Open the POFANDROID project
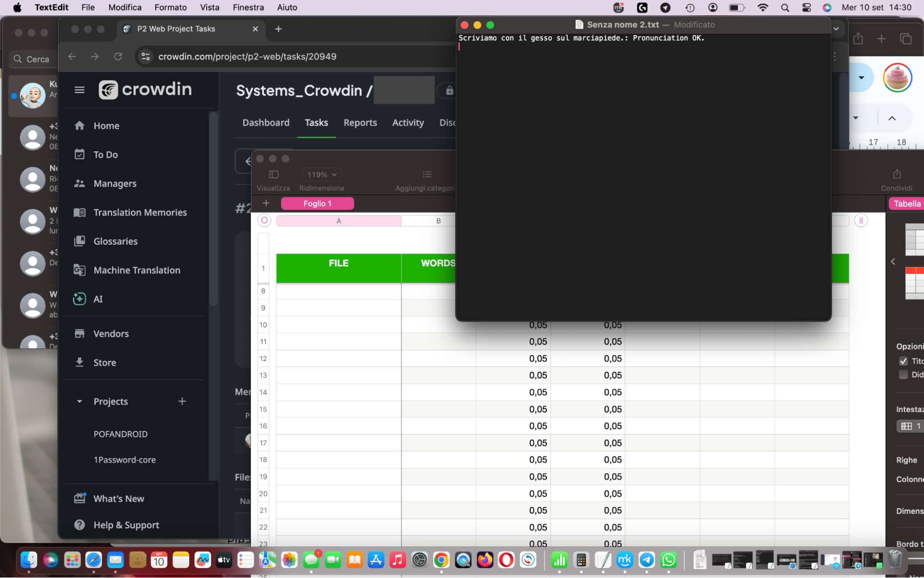 (x=120, y=434)
